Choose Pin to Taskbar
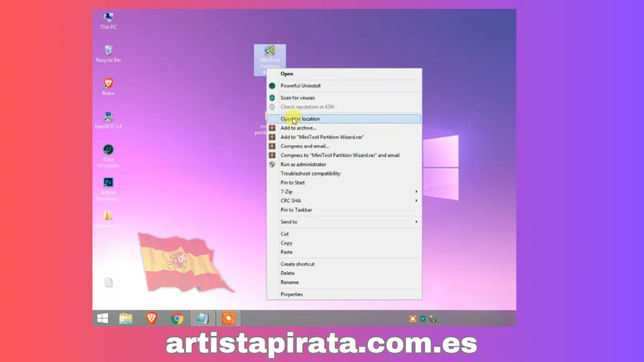644x362 pixels. (x=344, y=210)
